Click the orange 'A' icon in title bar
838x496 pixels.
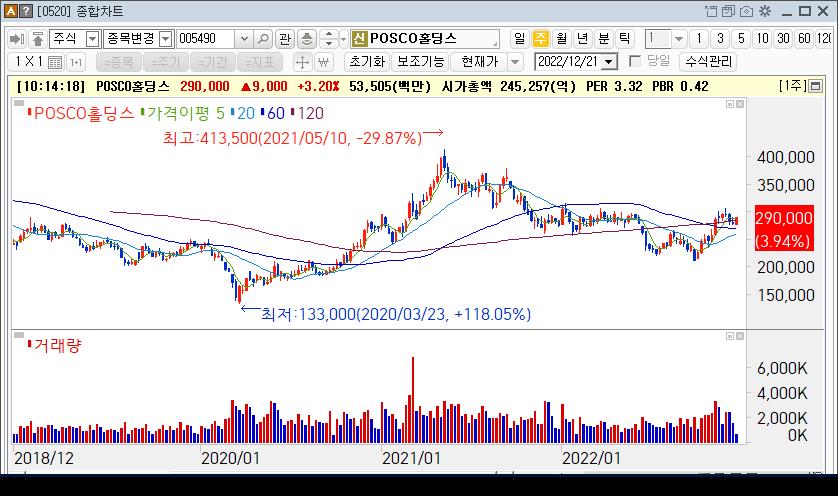click(10, 11)
